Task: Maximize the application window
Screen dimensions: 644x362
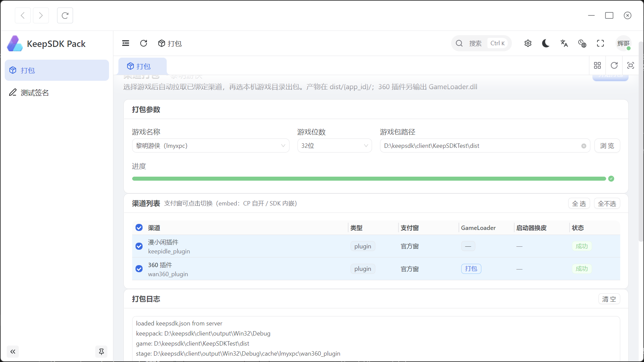Action: (609, 15)
